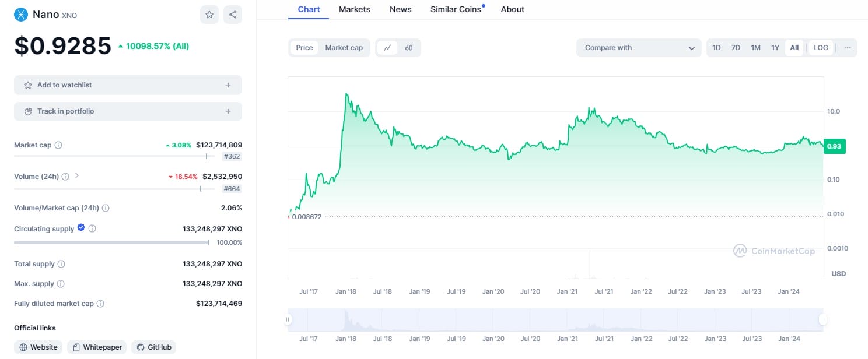
Task: Click Add to watchlist button
Action: [x=128, y=85]
